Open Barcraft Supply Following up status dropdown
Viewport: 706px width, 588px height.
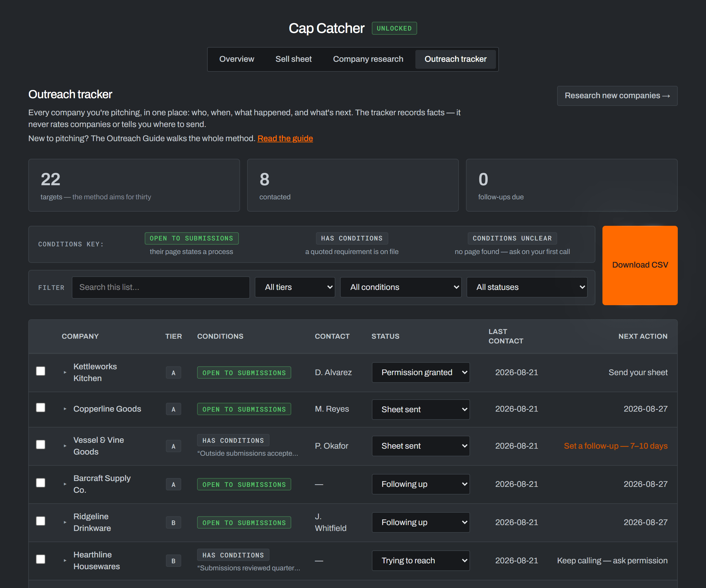tap(421, 484)
